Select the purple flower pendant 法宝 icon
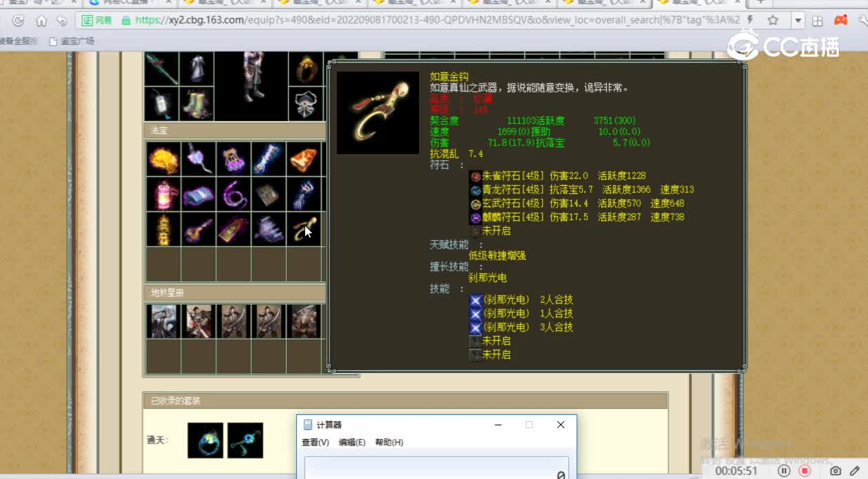This screenshot has width=868, height=479. 198,160
